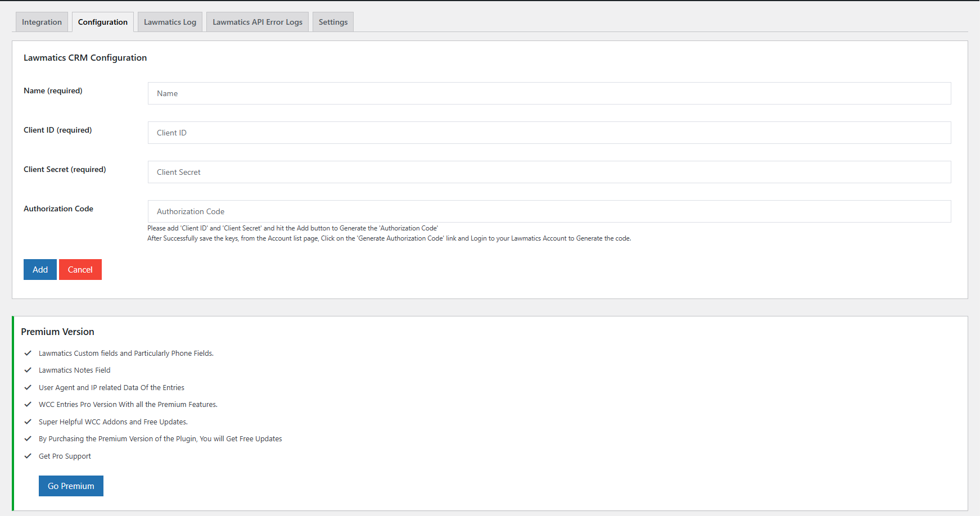980x516 pixels.
Task: Click checkmark next to Lawmatics Notes Field
Action: pyautogui.click(x=28, y=370)
